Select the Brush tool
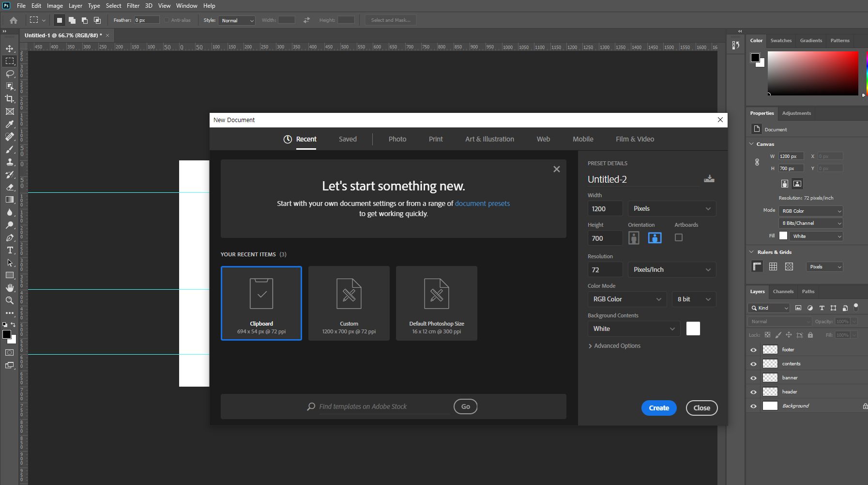 10,149
